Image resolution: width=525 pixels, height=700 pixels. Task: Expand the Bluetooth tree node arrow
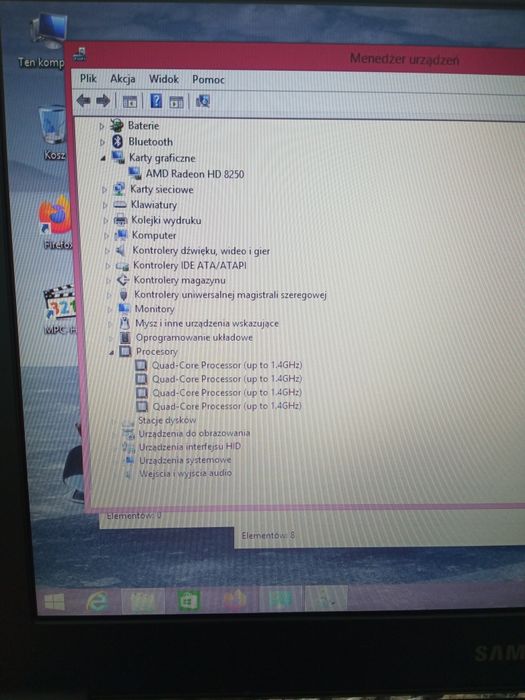102,142
